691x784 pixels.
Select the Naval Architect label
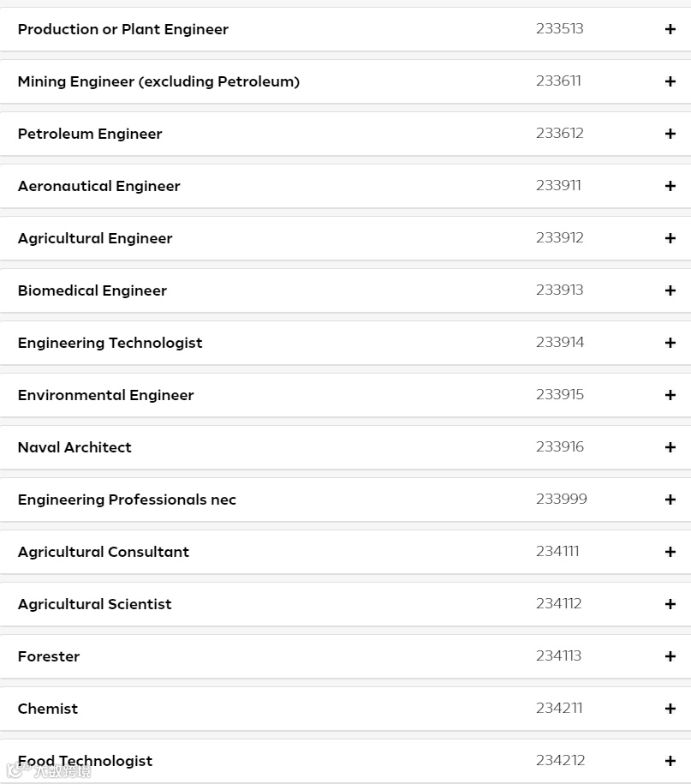pos(74,447)
